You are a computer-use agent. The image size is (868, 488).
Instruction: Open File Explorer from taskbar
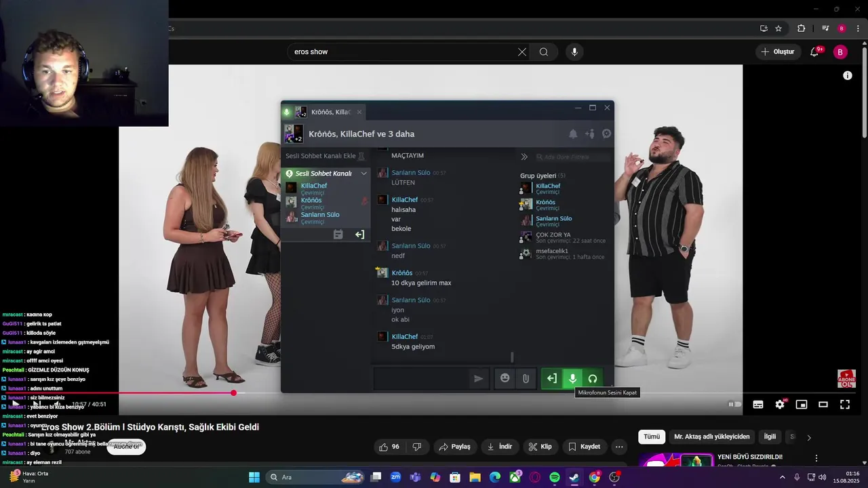[x=475, y=477]
